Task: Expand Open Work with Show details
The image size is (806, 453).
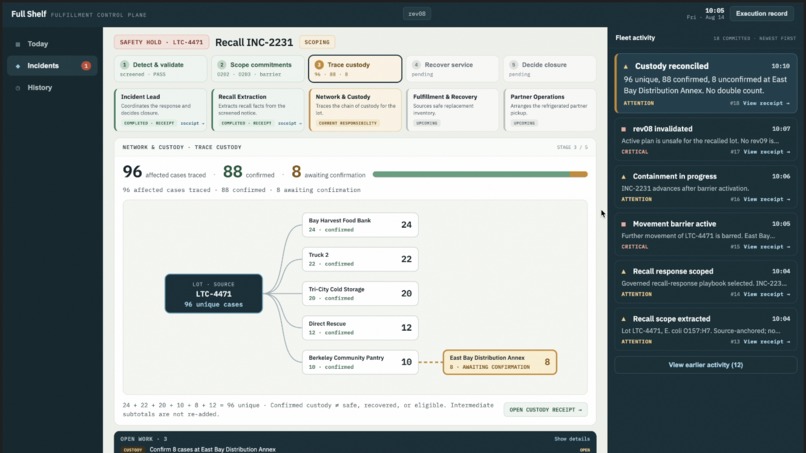Action: click(572, 439)
